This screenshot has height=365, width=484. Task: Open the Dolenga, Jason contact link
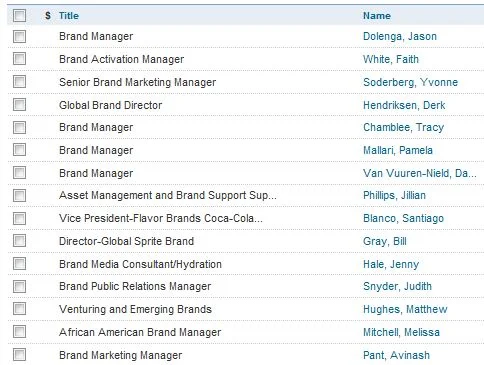pos(400,36)
